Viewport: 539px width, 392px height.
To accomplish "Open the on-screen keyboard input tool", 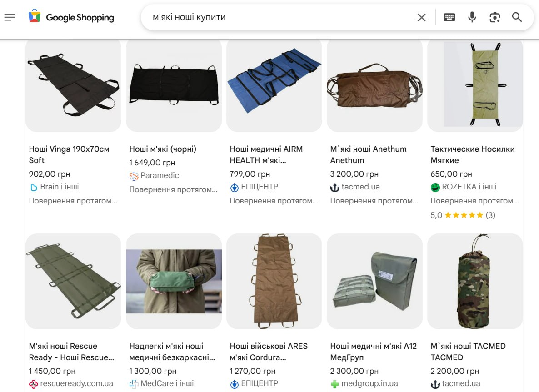I will (x=449, y=17).
